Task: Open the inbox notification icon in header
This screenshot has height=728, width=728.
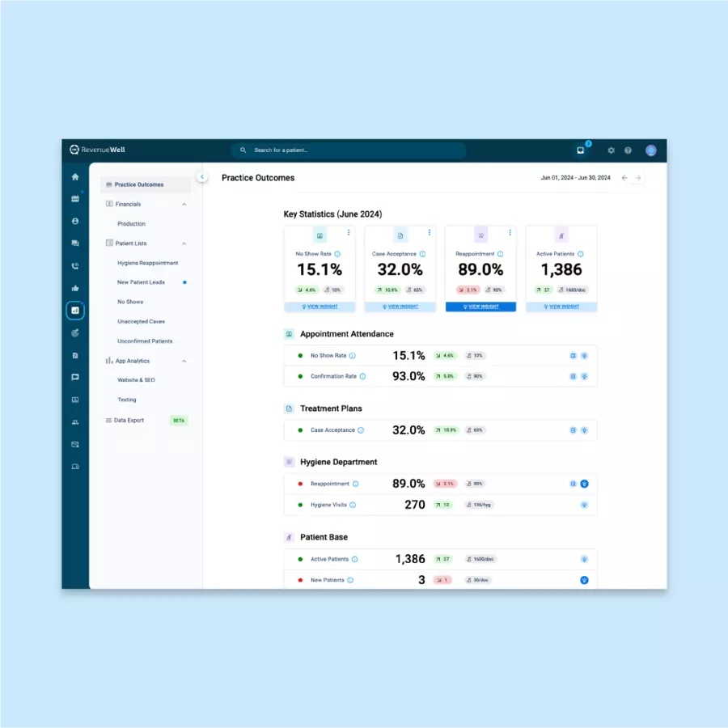Action: (580, 150)
